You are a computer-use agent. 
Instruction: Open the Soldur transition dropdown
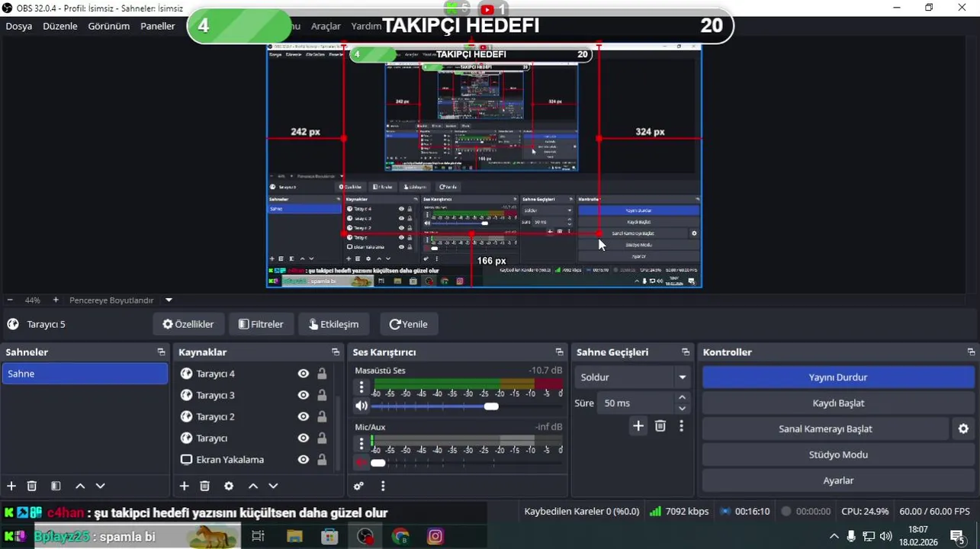633,377
